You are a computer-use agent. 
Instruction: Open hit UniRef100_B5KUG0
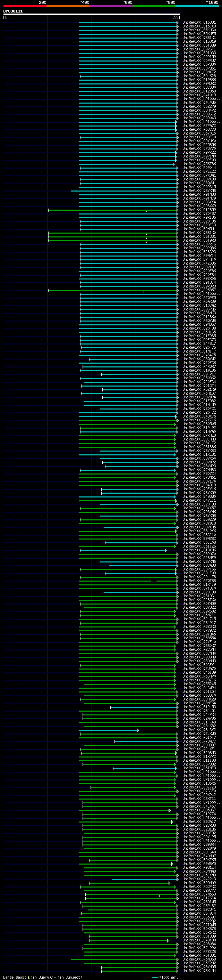199,31
